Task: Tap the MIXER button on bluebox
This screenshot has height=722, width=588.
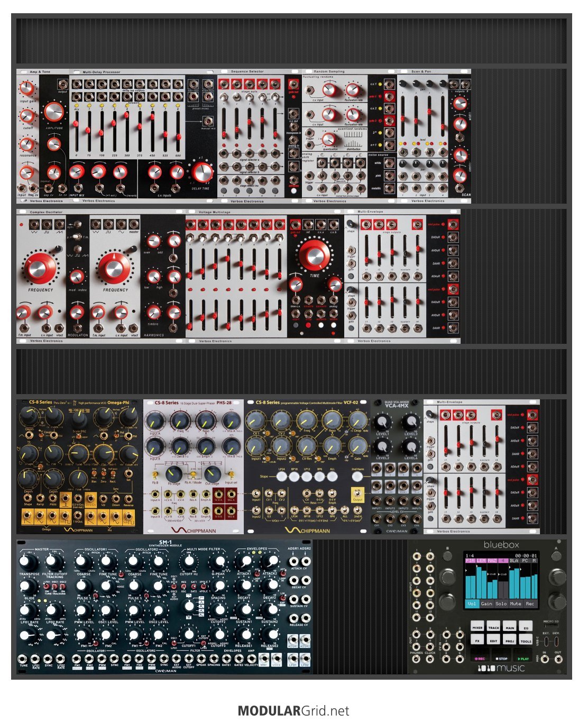Action: (477, 626)
